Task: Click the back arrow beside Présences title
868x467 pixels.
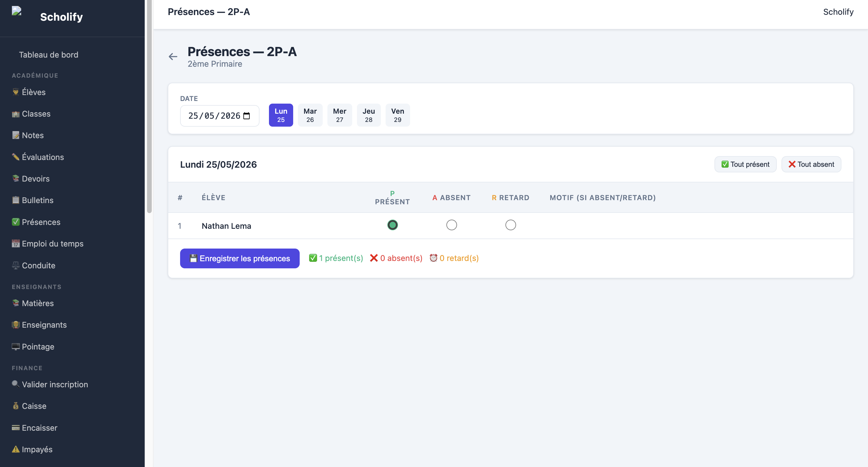Action: (x=173, y=57)
